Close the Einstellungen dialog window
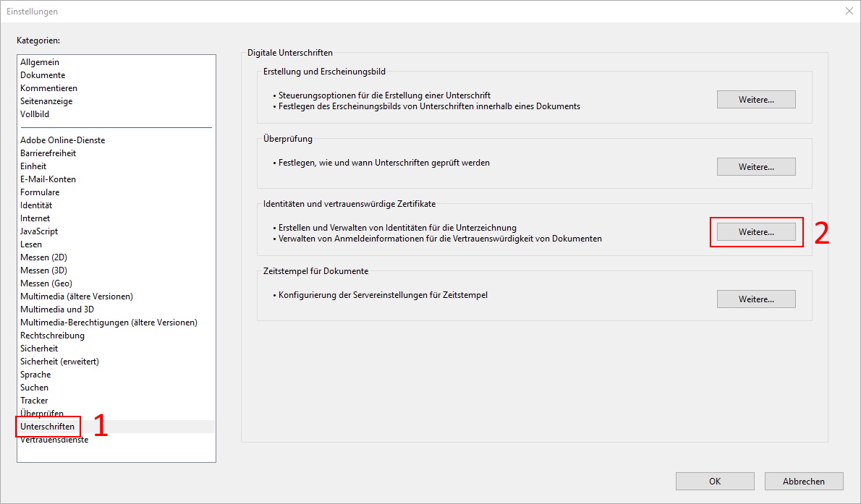The width and height of the screenshot is (861, 504). (x=849, y=11)
